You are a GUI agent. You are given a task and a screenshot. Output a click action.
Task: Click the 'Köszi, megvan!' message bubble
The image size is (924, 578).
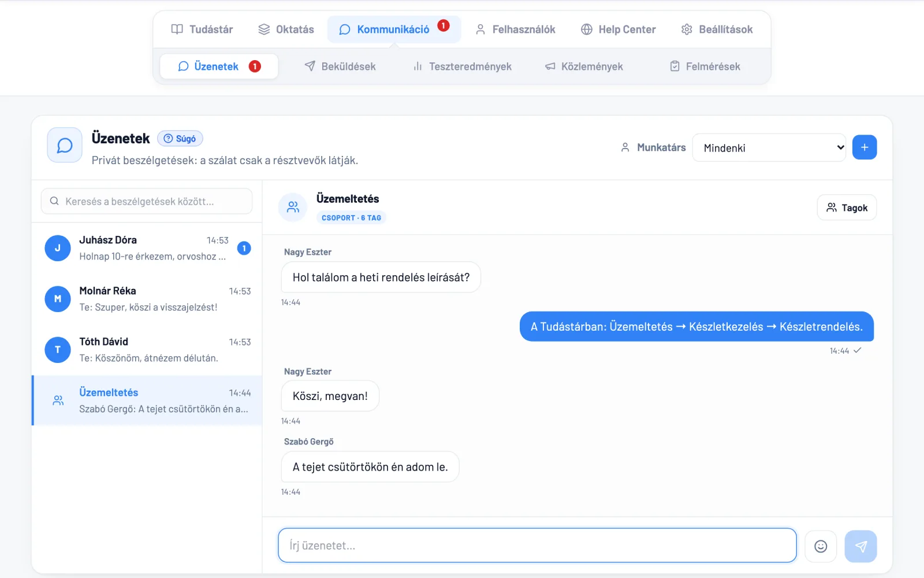click(x=330, y=396)
